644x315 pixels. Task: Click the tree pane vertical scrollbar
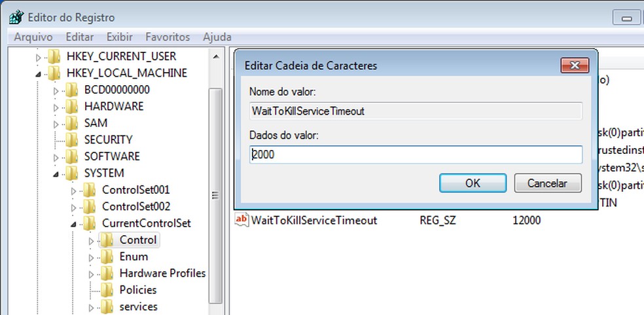215,195
